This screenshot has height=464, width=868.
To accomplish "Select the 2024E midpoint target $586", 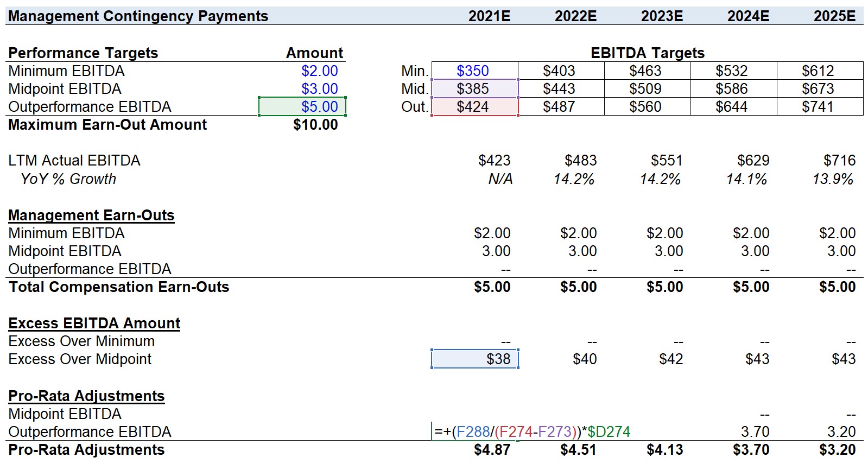I will pyautogui.click(x=734, y=88).
